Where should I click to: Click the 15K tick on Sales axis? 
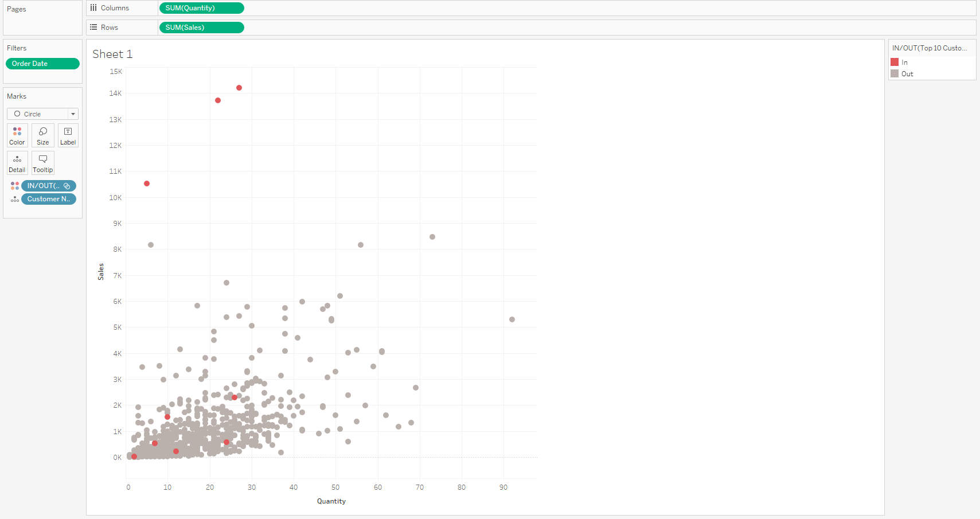coord(116,72)
